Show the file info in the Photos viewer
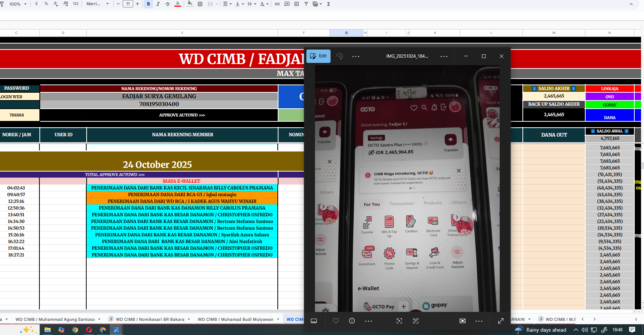 (x=352, y=321)
